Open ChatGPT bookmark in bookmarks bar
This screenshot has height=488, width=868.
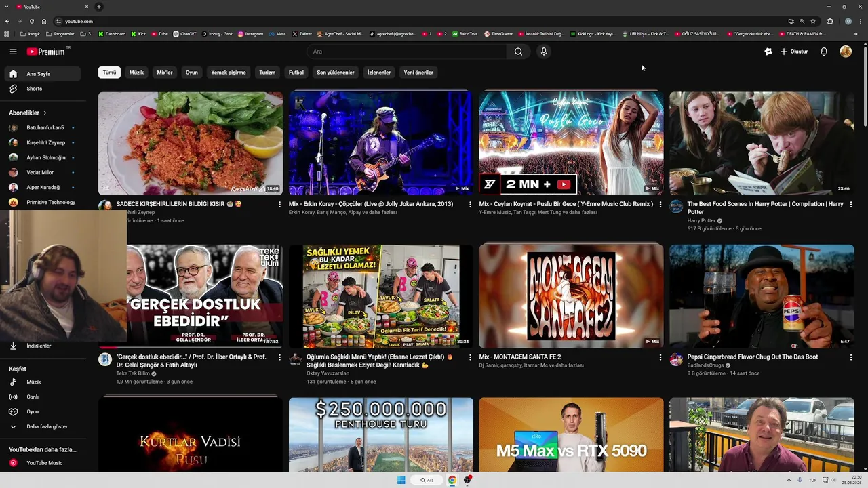pyautogui.click(x=184, y=33)
